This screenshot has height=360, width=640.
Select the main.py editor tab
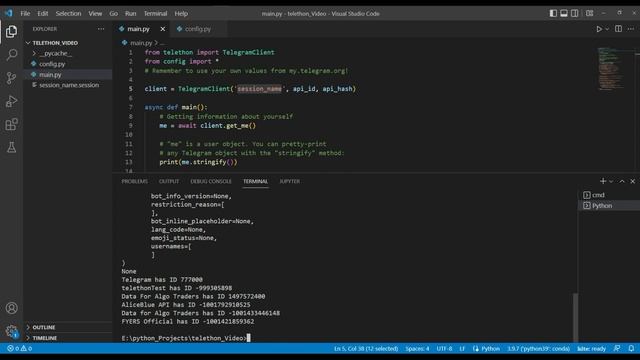click(138, 29)
